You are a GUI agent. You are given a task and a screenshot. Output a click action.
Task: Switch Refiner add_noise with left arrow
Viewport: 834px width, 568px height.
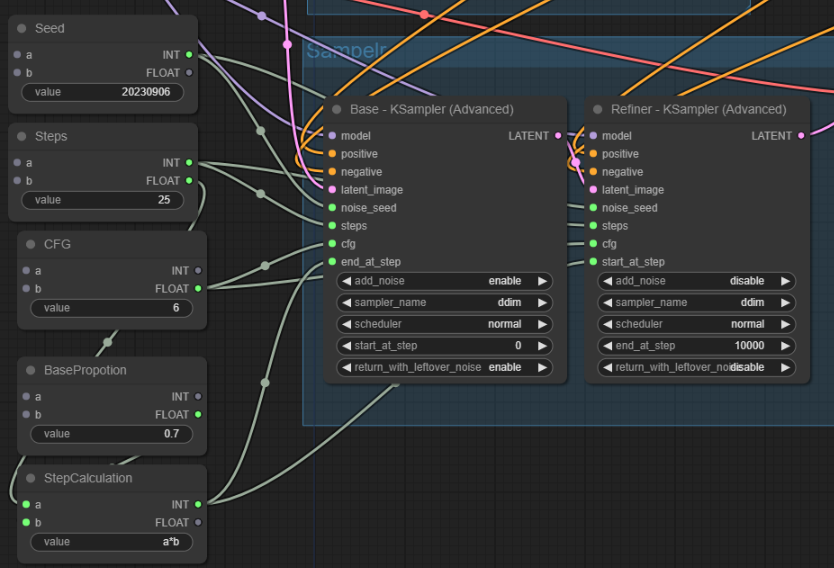[x=608, y=281]
